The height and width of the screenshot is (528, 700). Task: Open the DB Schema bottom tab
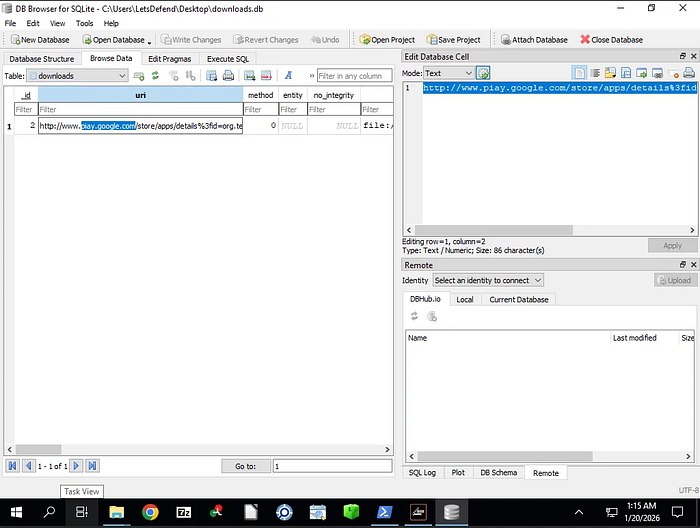[499, 473]
